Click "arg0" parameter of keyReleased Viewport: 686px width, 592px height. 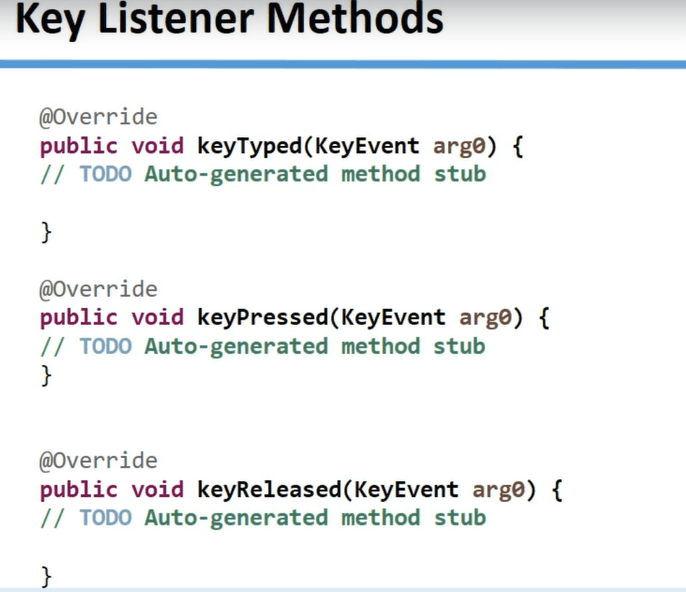[x=498, y=491]
